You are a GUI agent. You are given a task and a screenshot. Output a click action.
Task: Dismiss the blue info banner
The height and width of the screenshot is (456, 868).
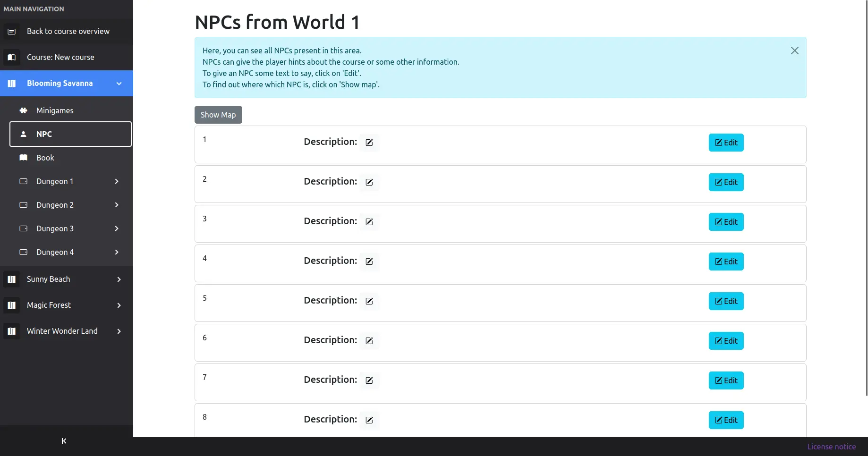tap(795, 51)
